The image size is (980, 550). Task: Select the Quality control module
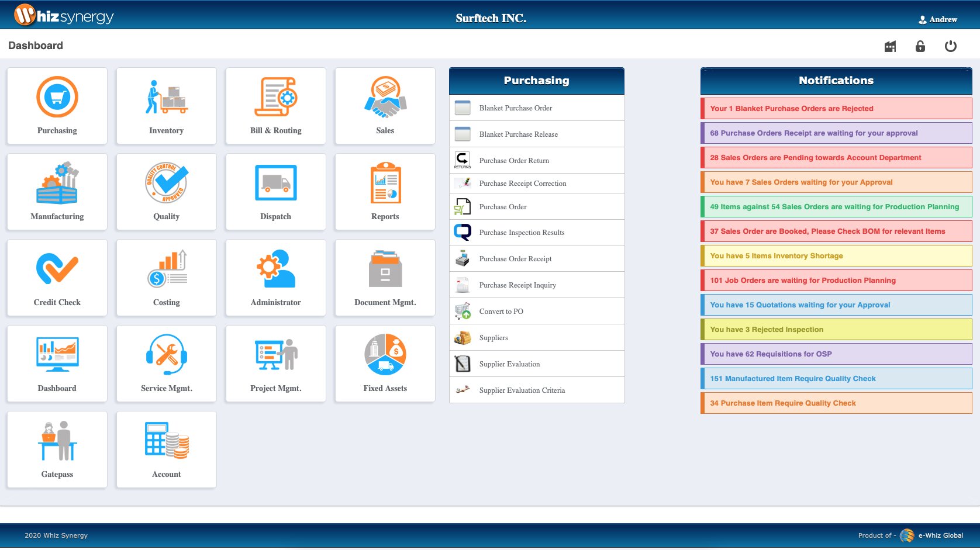coord(167,192)
